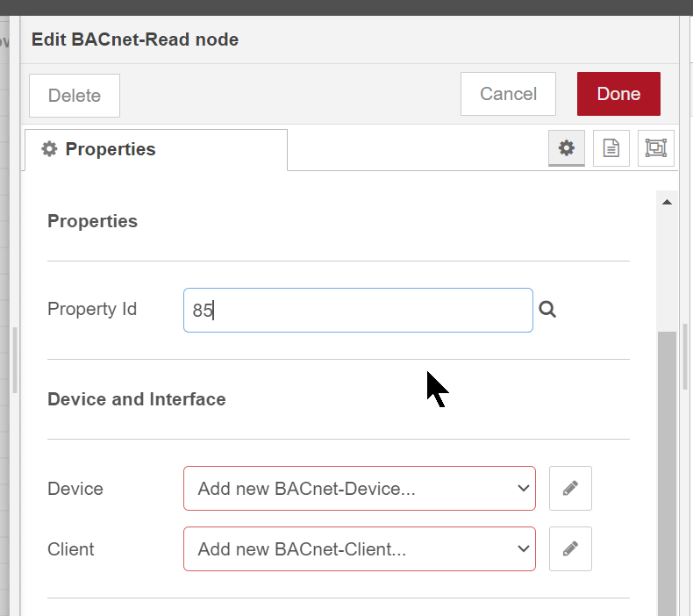This screenshot has height=616, width=693.
Task: Open the node appearance settings icon
Action: (x=655, y=148)
